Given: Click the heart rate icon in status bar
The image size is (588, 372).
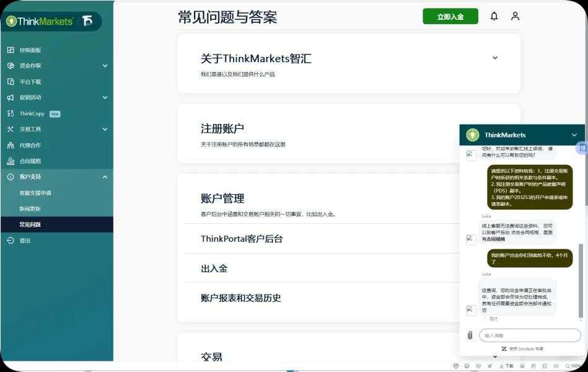Looking at the screenshot, I should 478,366.
